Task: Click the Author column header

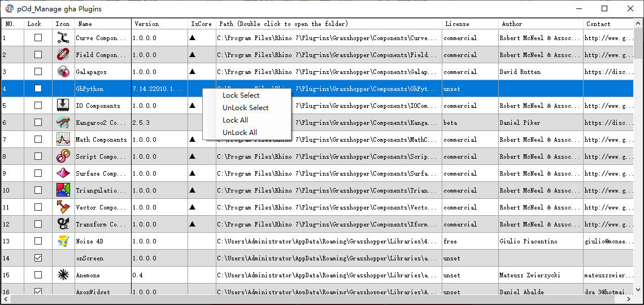Action: click(x=541, y=24)
